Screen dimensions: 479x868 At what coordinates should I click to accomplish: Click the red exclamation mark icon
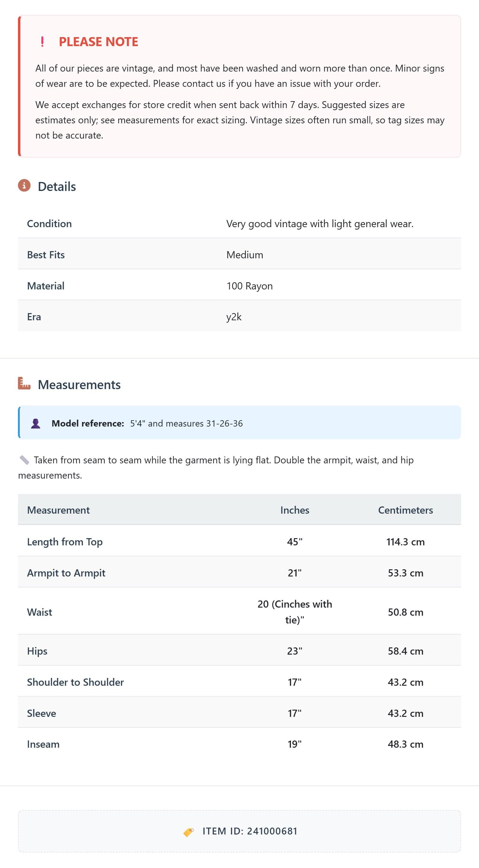pos(42,42)
